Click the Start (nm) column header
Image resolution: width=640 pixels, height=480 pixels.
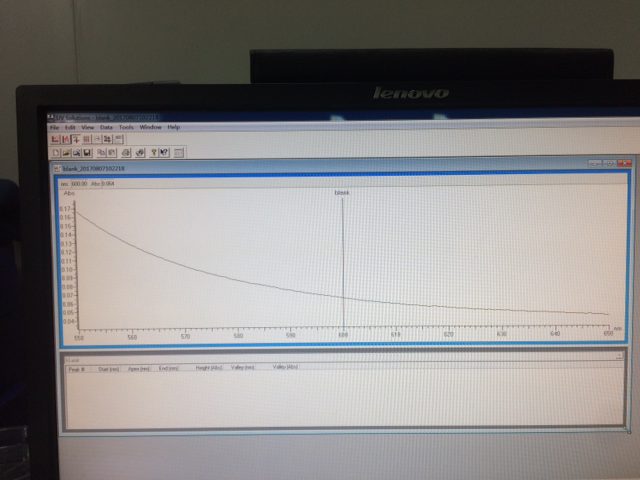(108, 369)
